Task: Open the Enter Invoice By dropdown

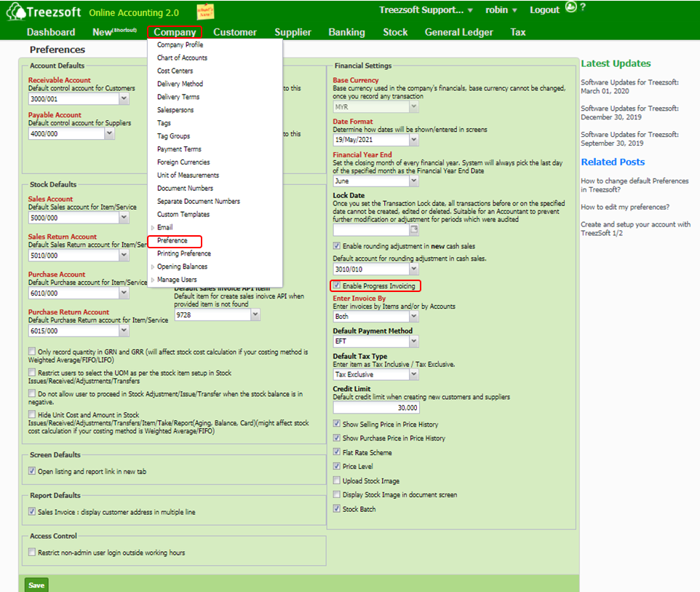Action: 414,316
